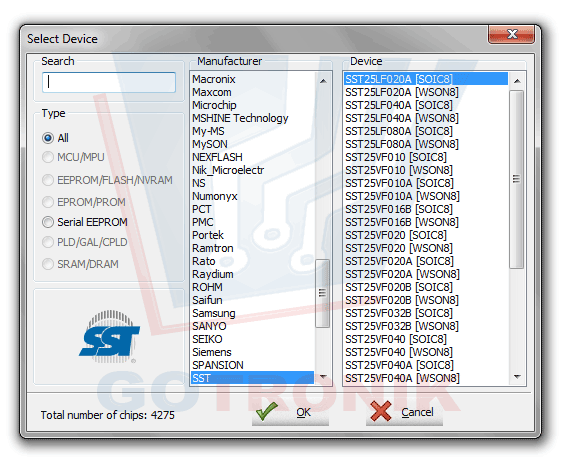Image resolution: width=572 pixels, height=464 pixels.
Task: Select SST in the Manufacturer list
Action: click(x=252, y=378)
